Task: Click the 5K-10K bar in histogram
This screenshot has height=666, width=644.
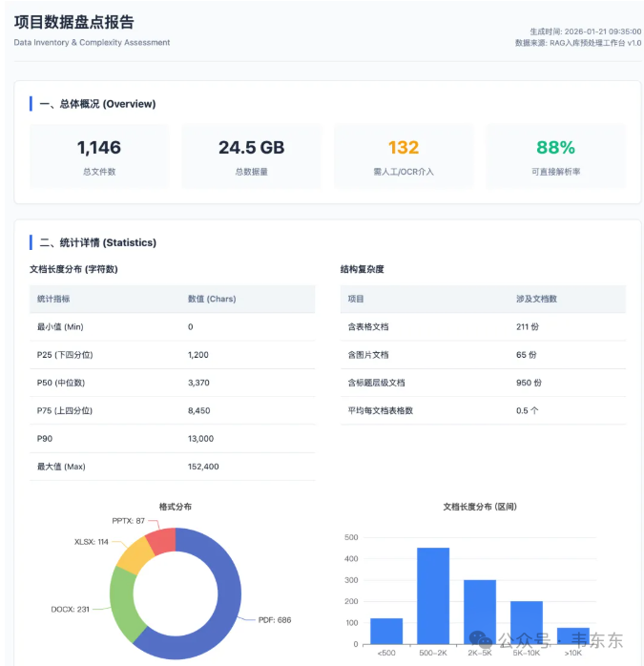Action: point(527,623)
